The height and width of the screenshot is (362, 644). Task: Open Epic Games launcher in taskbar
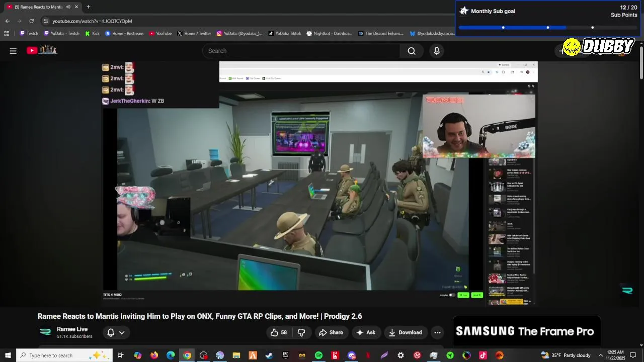[x=286, y=355]
